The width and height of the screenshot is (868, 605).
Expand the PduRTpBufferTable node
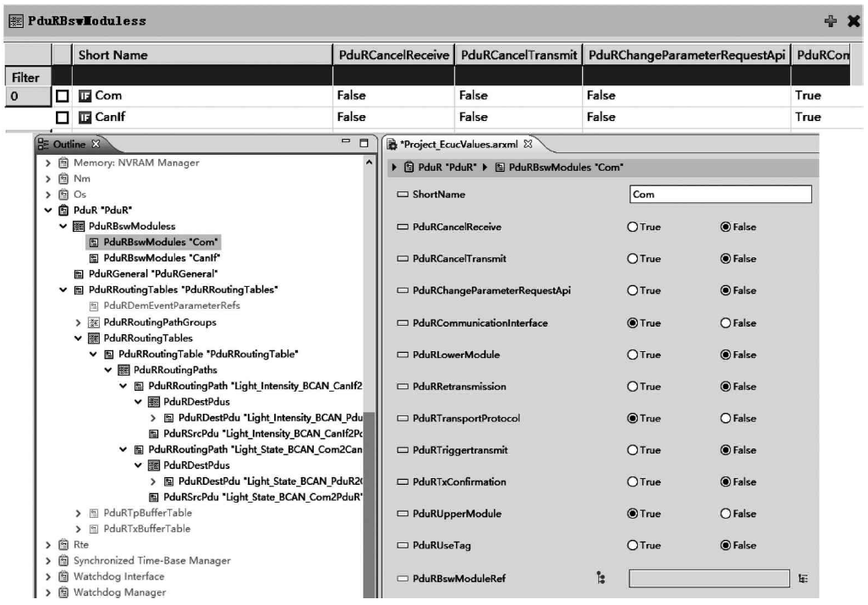(78, 513)
